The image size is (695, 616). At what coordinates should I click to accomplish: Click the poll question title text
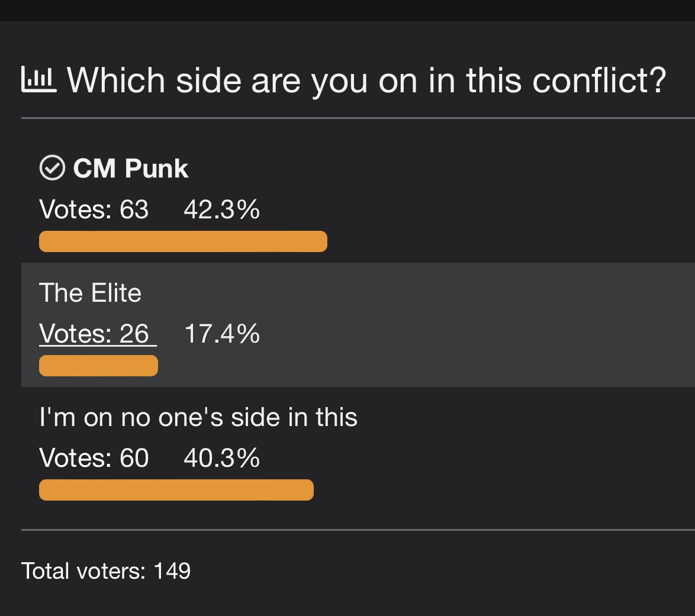pos(366,80)
